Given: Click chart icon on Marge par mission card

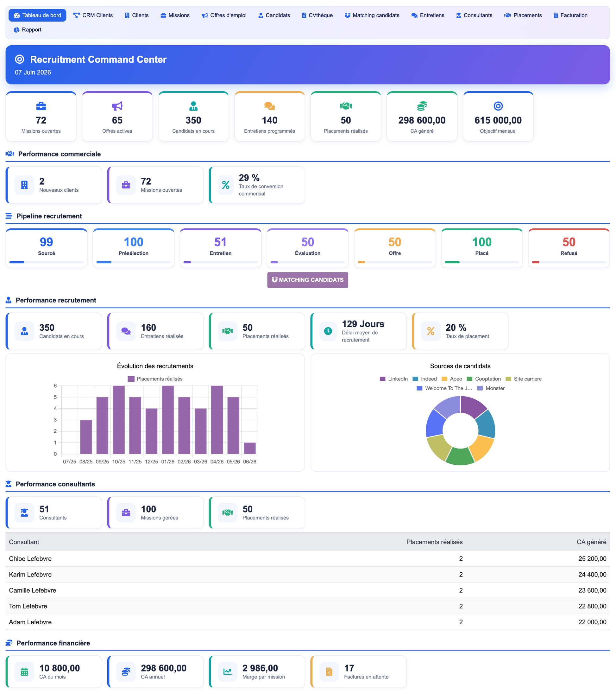Looking at the screenshot, I should coord(228,671).
